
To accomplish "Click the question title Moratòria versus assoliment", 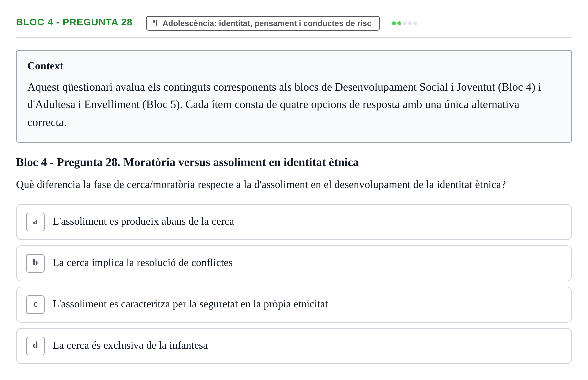I will coord(187,162).
